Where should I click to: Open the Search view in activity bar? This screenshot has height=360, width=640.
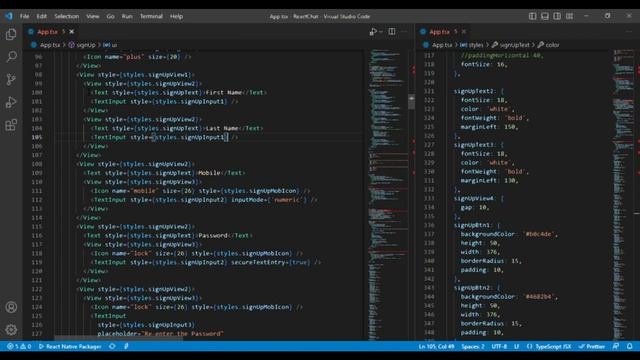pyautogui.click(x=11, y=57)
